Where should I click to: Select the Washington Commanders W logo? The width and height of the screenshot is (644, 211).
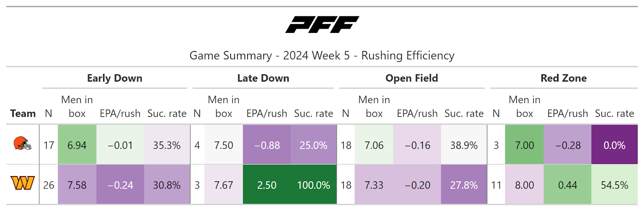pyautogui.click(x=23, y=183)
